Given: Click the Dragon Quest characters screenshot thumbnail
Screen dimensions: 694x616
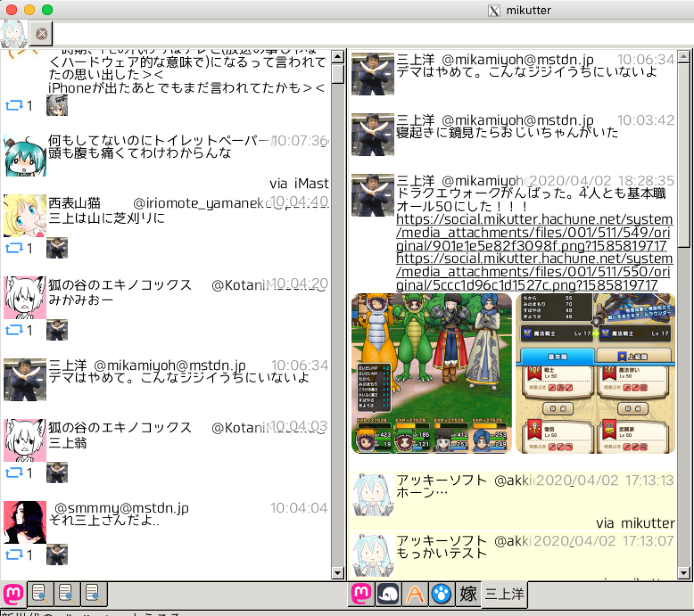Looking at the screenshot, I should coord(432,373).
